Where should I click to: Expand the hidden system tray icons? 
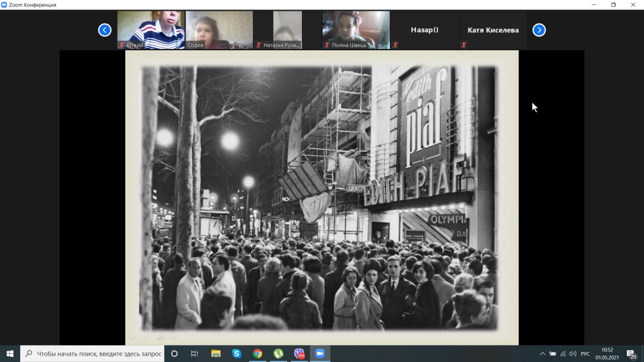(x=543, y=354)
